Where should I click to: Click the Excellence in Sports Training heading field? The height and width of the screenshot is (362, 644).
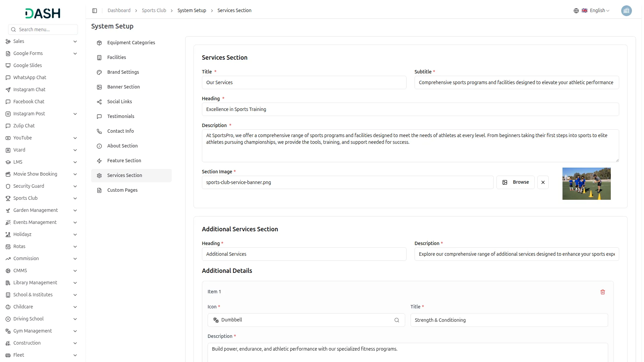coord(410,109)
